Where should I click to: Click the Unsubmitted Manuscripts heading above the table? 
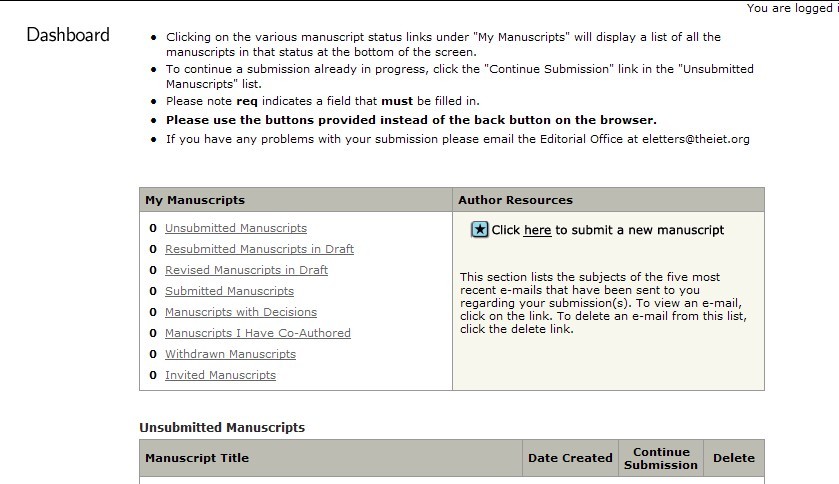[x=222, y=427]
